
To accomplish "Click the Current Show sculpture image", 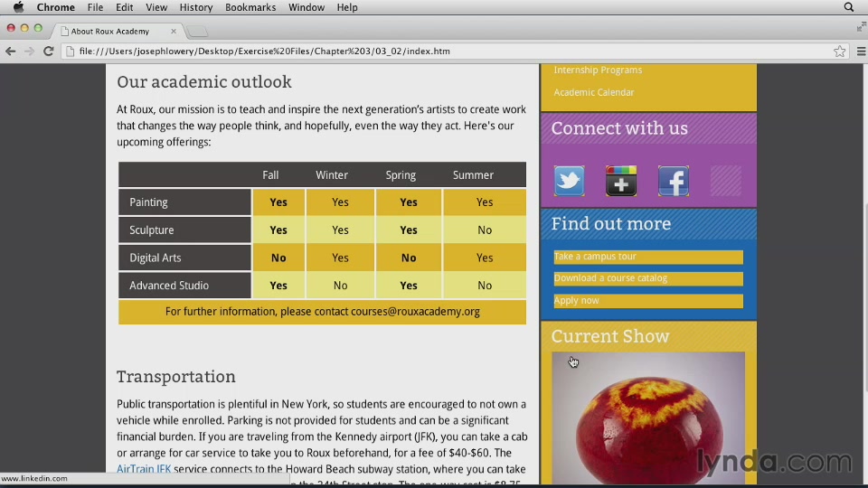I will click(648, 418).
